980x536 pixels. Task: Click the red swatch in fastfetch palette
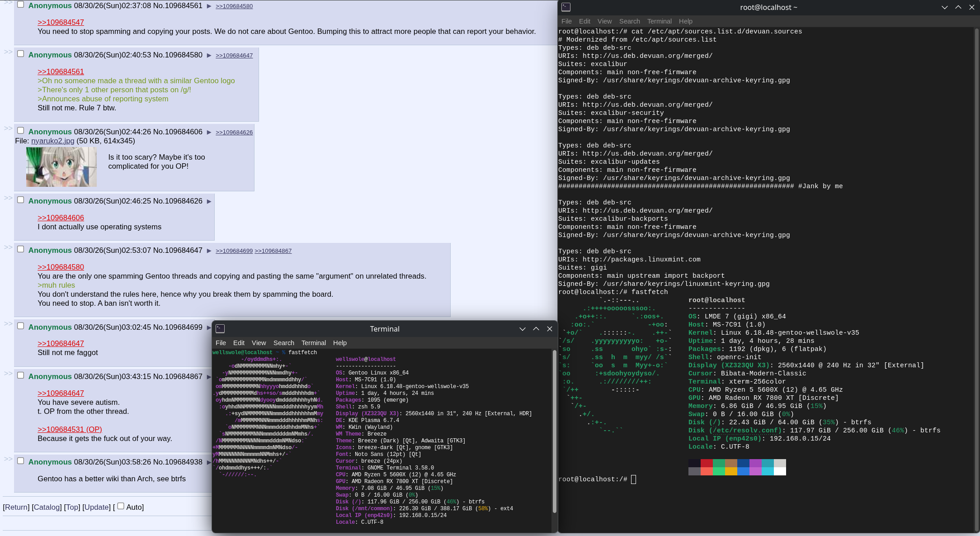coord(707,463)
